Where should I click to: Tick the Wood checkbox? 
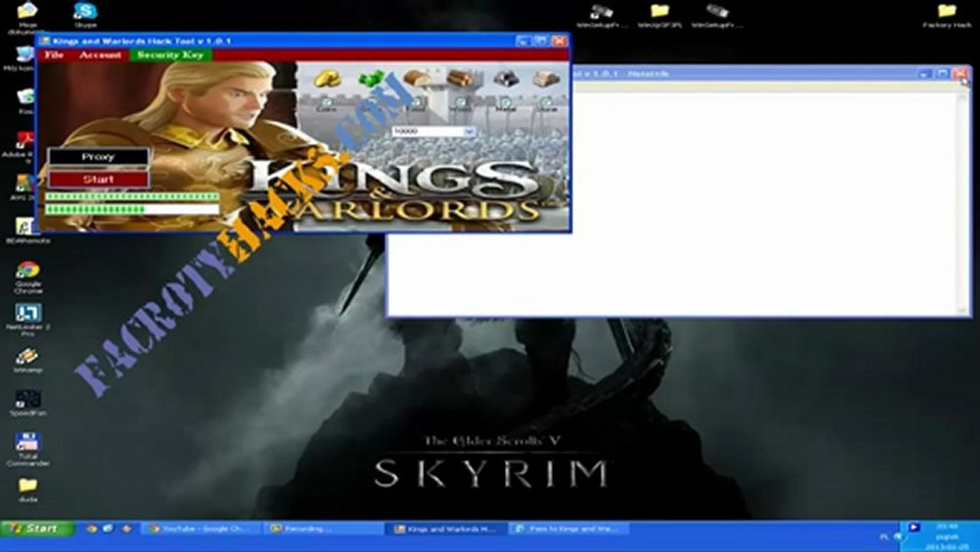coord(461,101)
